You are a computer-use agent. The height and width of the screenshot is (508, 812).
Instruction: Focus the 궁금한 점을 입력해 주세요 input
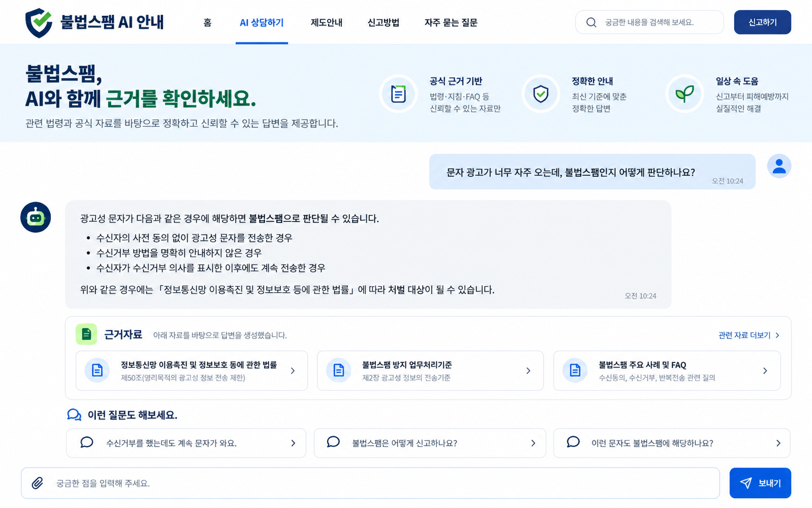pyautogui.click(x=370, y=483)
